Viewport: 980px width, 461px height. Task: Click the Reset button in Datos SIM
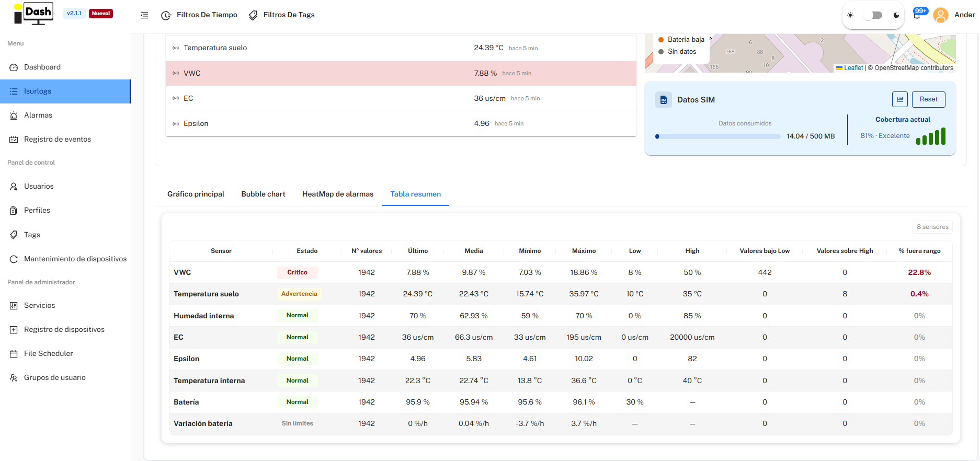tap(929, 99)
